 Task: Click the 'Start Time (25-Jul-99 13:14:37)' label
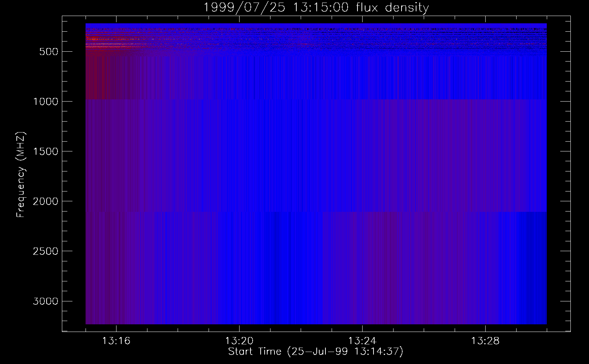click(x=316, y=352)
